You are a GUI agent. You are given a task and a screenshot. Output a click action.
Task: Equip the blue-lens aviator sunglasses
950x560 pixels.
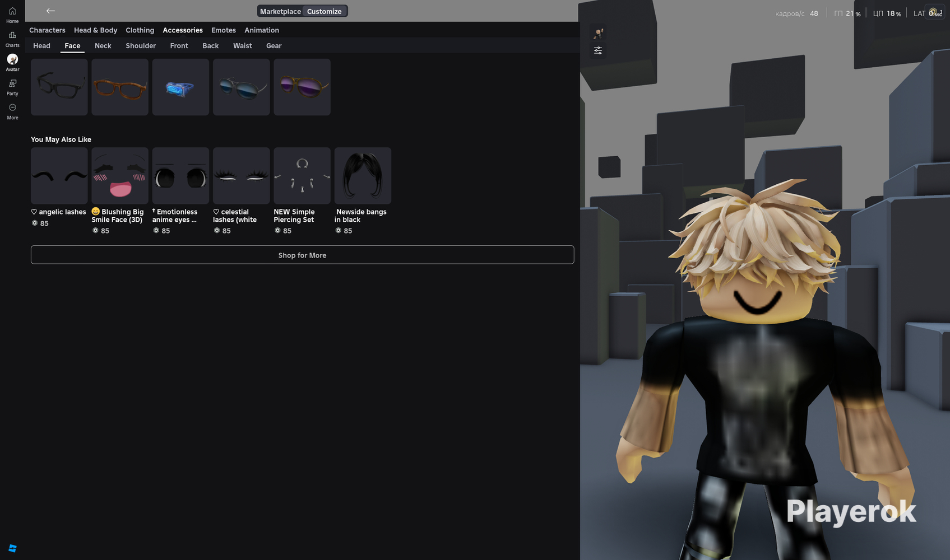point(242,87)
